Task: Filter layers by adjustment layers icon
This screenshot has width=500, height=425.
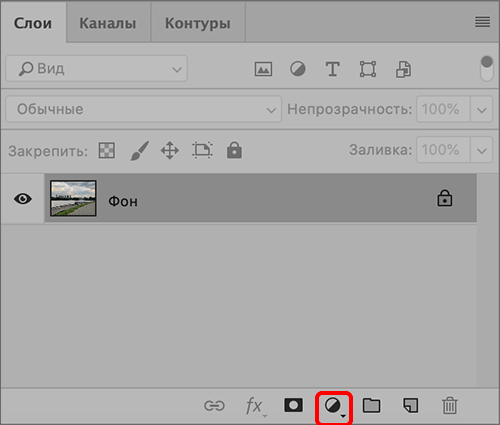Action: (x=297, y=69)
